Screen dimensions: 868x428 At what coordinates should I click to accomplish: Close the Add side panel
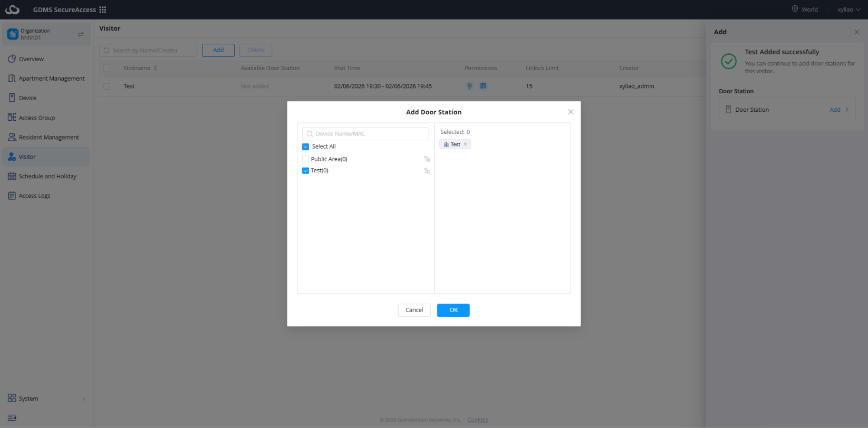pos(856,32)
